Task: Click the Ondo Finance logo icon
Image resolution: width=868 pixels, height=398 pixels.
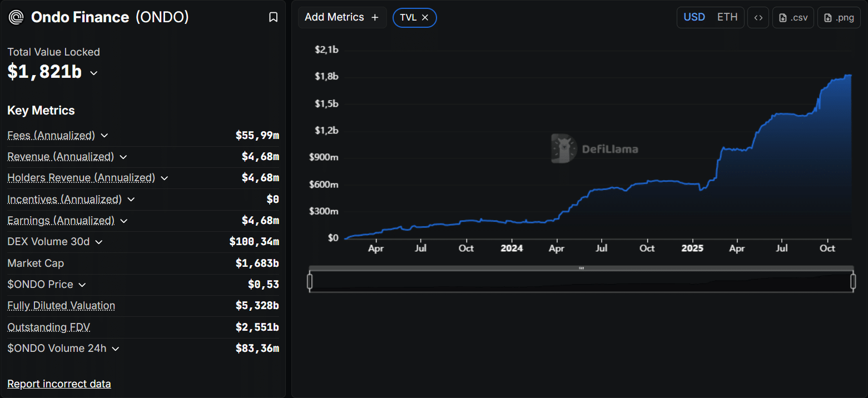Action: [x=17, y=17]
